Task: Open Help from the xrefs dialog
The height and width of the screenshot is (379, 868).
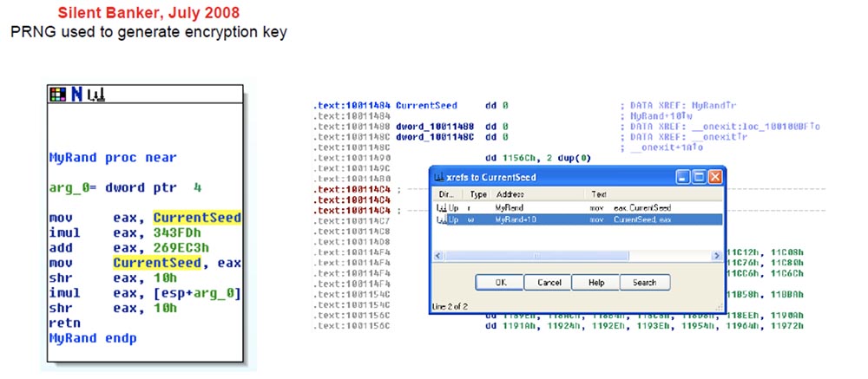Action: pos(595,282)
